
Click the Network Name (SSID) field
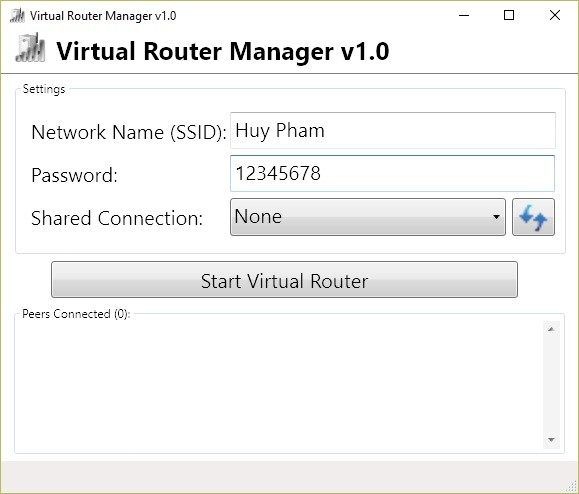coord(393,131)
